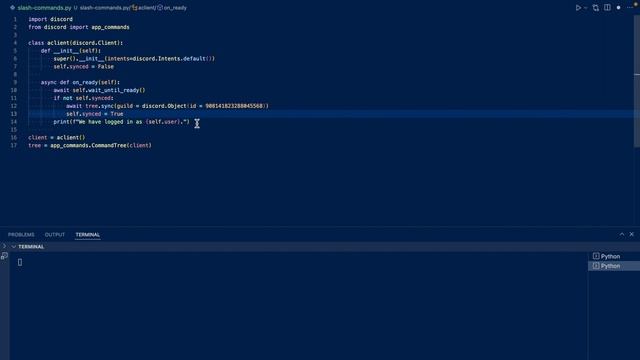Open the PROBLEMS panel tab
This screenshot has width=640, height=360.
point(21,235)
